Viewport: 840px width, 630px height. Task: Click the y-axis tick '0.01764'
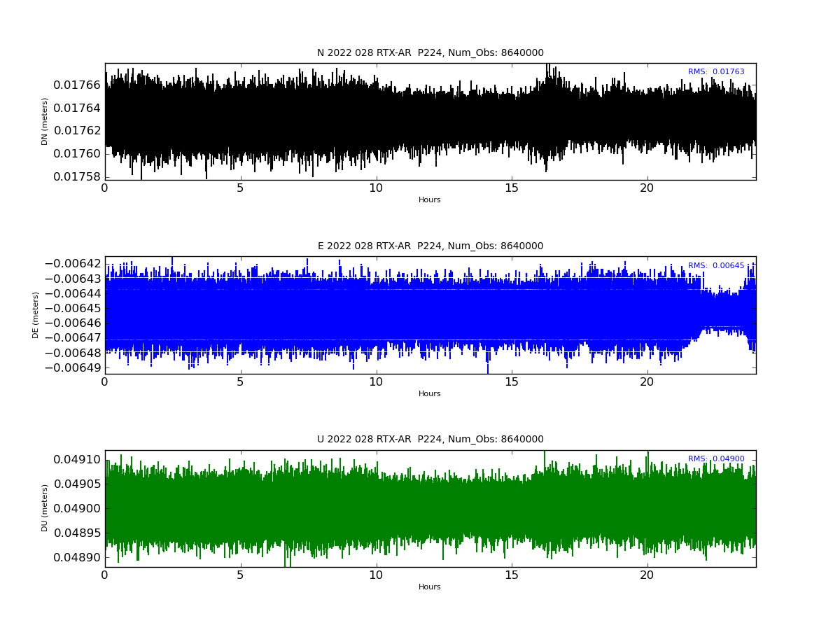[77, 108]
